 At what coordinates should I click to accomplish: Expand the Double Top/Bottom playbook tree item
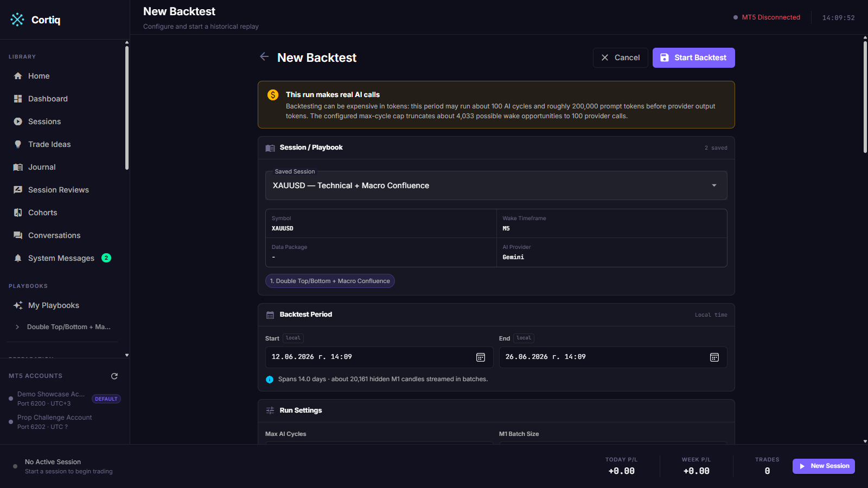17,327
